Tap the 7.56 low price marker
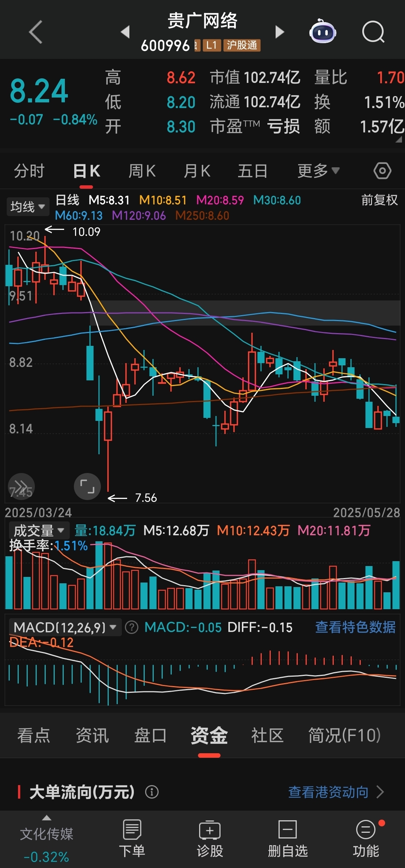Image resolution: width=405 pixels, height=868 pixels. [146, 498]
